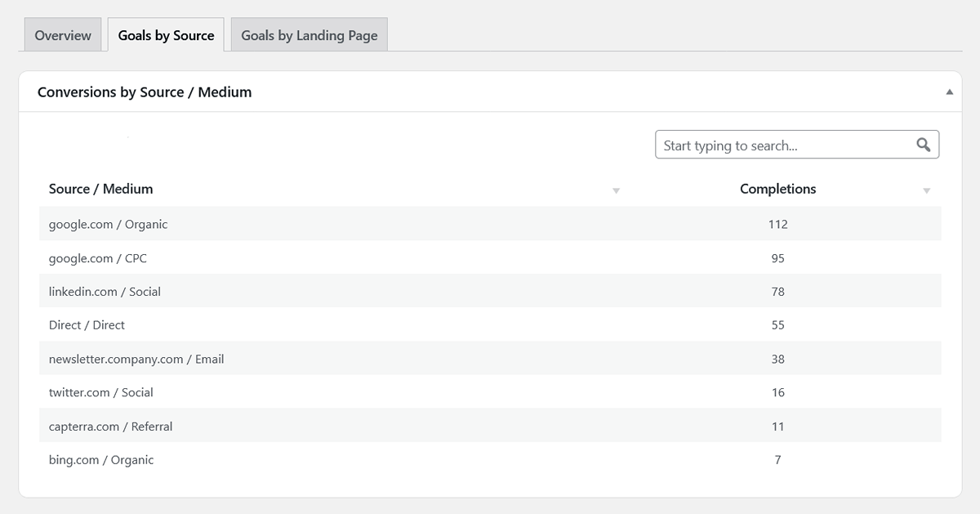The height and width of the screenshot is (514, 980).
Task: Switch to the Overview tab
Action: pos(63,36)
